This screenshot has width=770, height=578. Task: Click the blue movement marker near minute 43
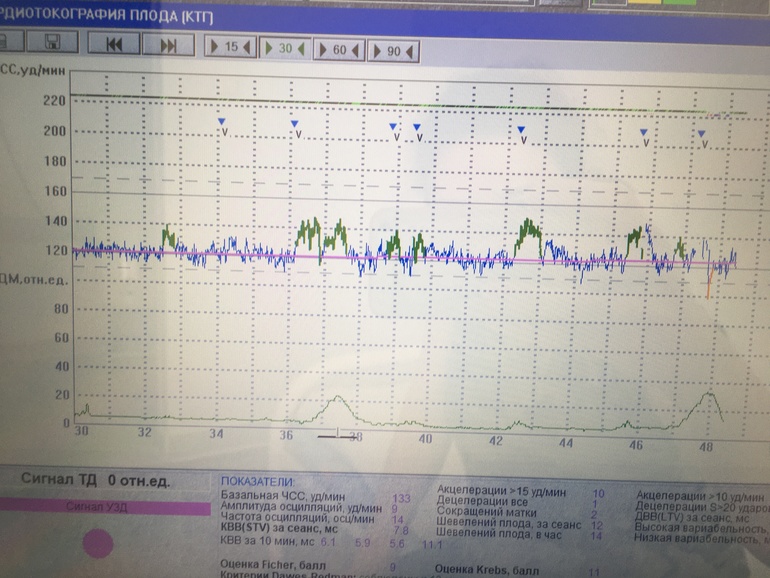521,130
